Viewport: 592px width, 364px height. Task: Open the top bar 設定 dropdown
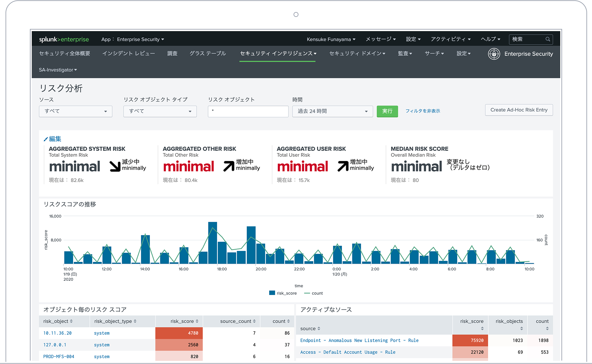[x=413, y=39]
